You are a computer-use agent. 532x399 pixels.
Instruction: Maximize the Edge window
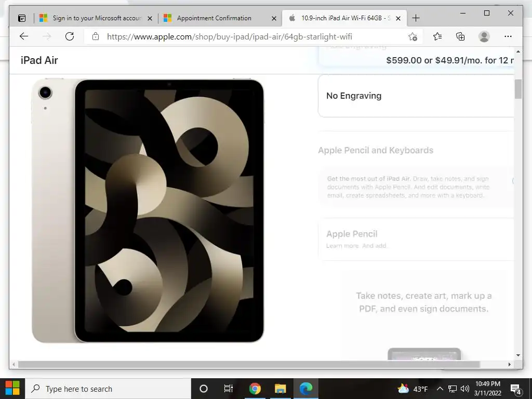pyautogui.click(x=486, y=13)
